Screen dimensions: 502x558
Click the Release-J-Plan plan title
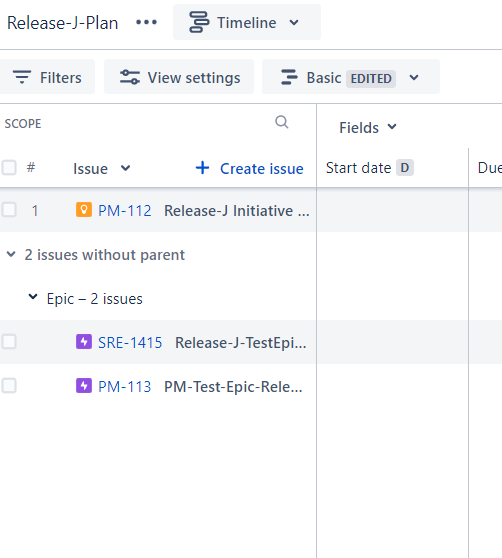point(62,23)
